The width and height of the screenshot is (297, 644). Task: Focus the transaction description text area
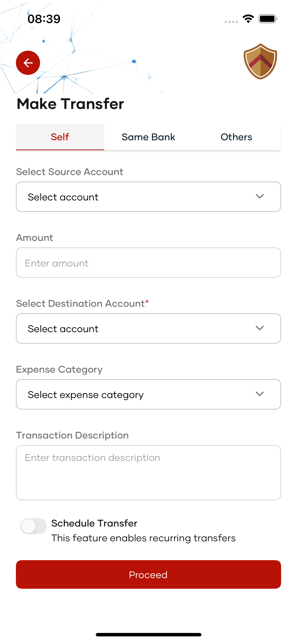148,472
